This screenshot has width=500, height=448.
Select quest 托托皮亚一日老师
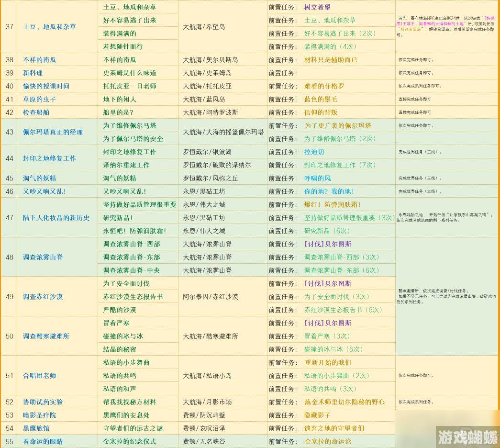coord(130,86)
